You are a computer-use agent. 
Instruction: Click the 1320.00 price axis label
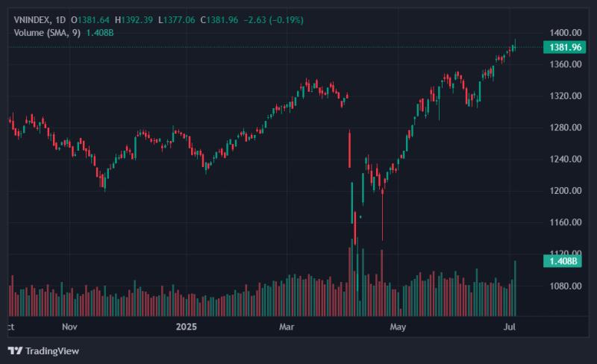pos(566,96)
